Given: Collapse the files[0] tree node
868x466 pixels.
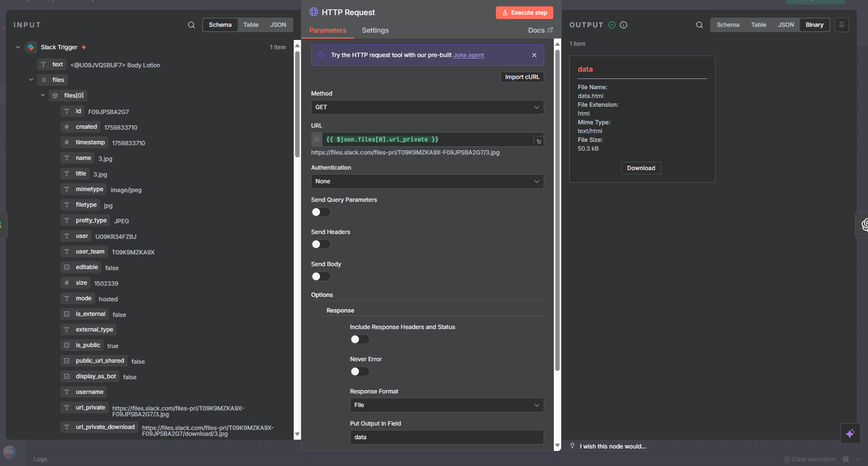Looking at the screenshot, I should coord(43,96).
